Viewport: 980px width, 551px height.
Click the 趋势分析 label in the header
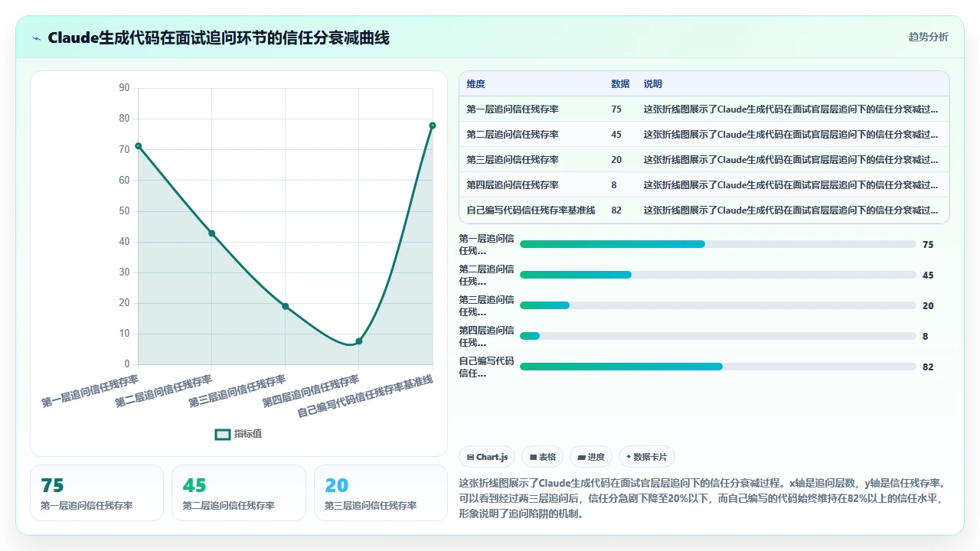click(x=928, y=37)
